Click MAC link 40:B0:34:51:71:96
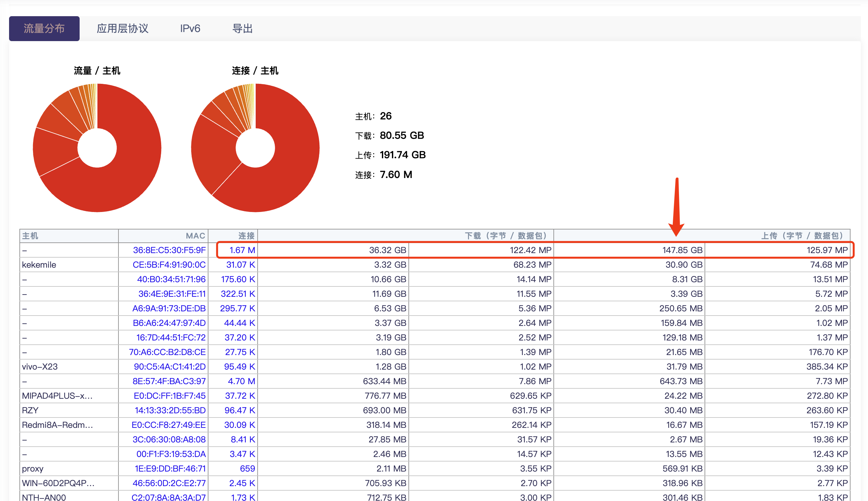Screen dimensions: 868x501 coord(171,279)
